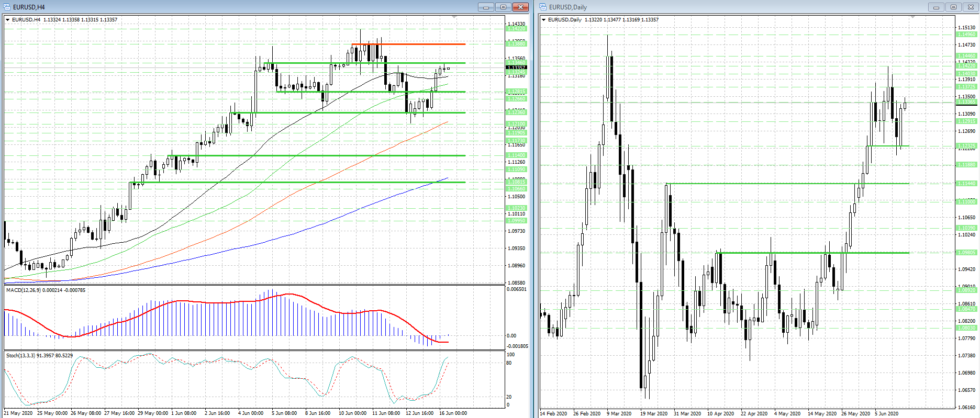Click the chart shift marker on H4 chart

point(454,17)
